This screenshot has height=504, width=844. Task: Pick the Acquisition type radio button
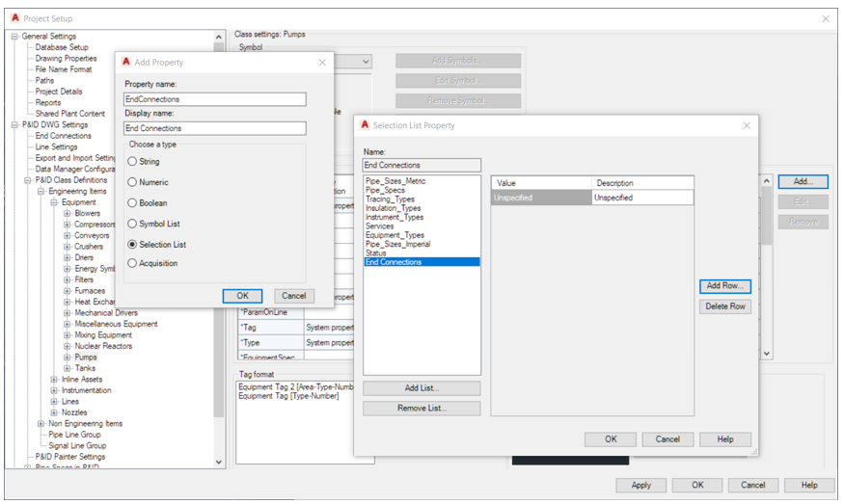(x=132, y=263)
